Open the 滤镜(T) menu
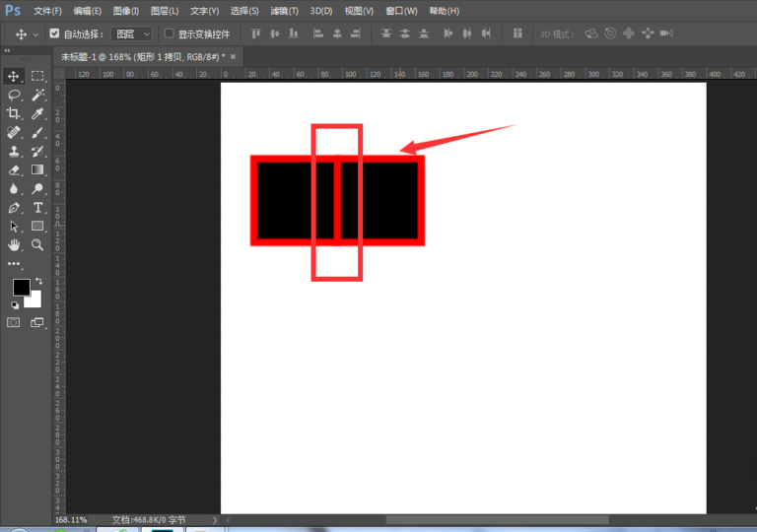Image resolution: width=757 pixels, height=532 pixels. pos(284,11)
